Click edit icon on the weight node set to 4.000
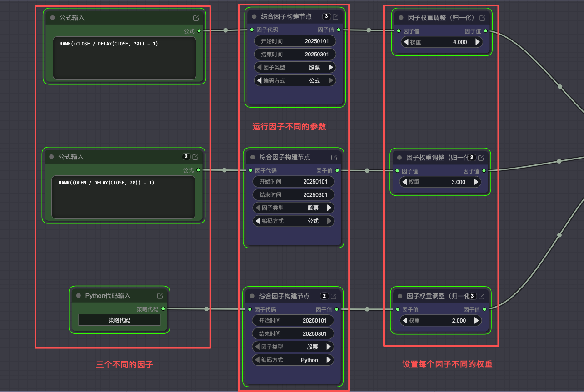This screenshot has height=392, width=584. (x=482, y=18)
